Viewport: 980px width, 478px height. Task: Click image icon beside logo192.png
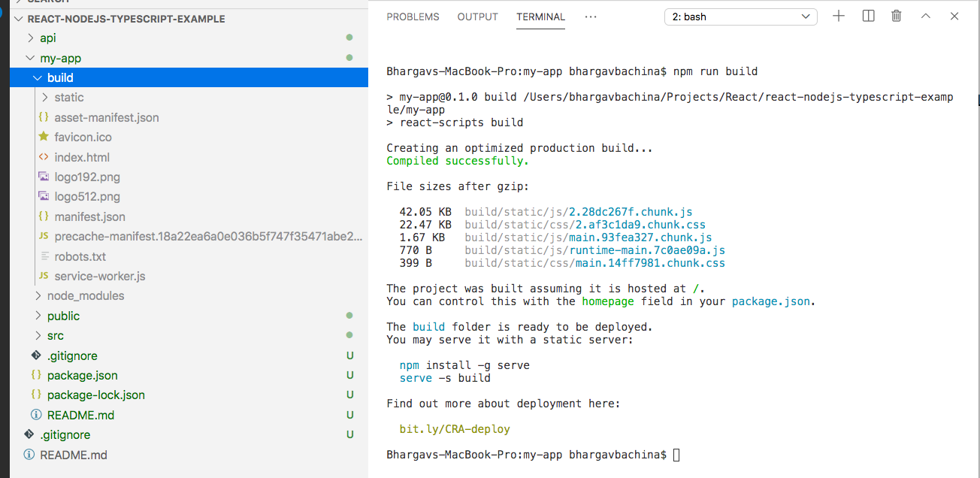coord(44,177)
